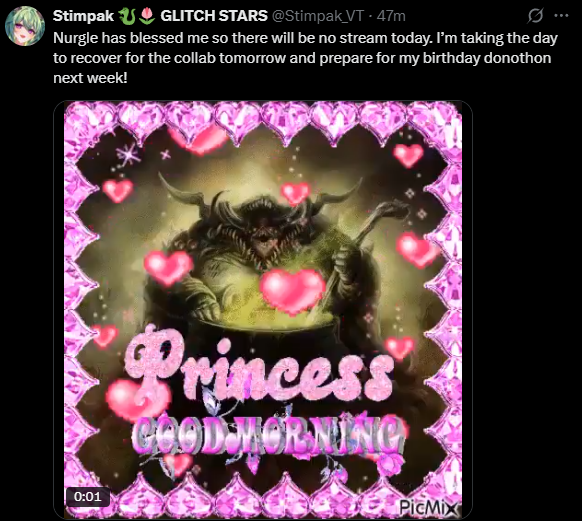The height and width of the screenshot is (521, 582).
Task: Open the Stimpak profile avatar
Action: [25, 26]
